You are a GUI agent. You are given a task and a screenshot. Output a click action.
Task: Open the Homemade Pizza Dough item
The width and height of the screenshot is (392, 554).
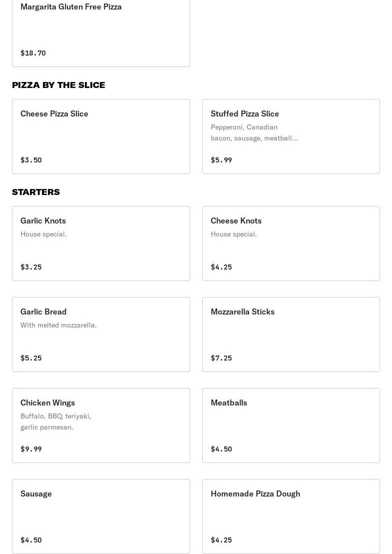[x=291, y=516]
